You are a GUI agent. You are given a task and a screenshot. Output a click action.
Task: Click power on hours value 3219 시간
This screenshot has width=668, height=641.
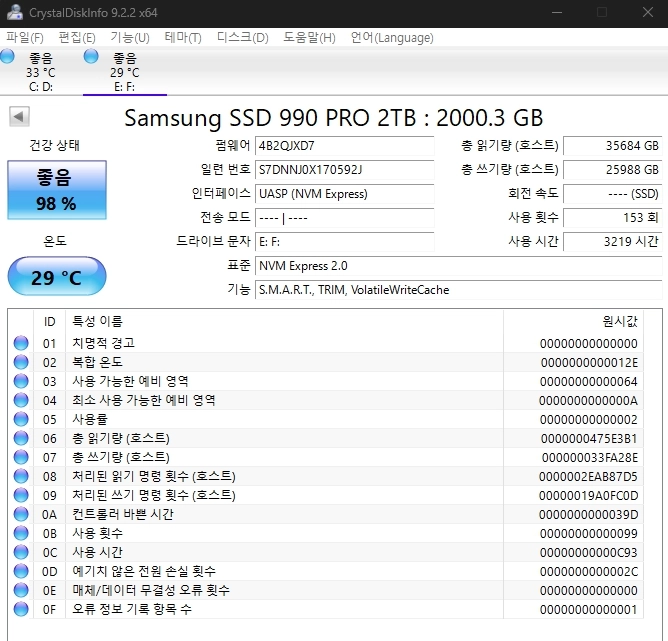pyautogui.click(x=613, y=242)
